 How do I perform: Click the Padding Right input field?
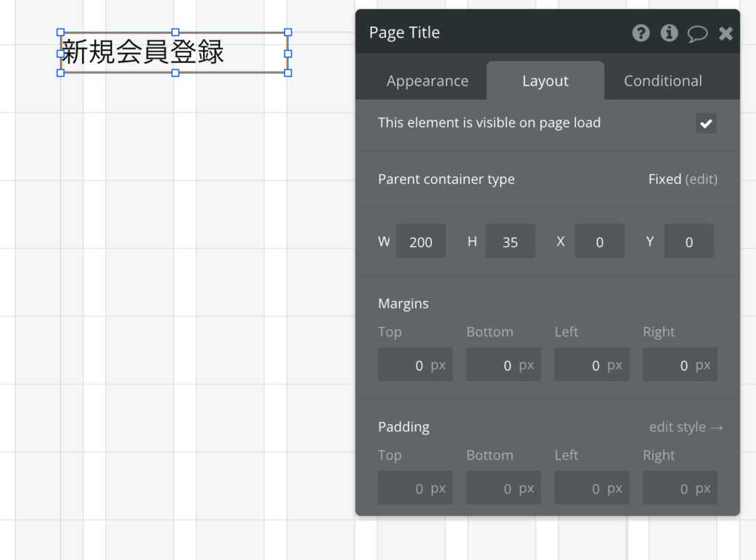[680, 488]
